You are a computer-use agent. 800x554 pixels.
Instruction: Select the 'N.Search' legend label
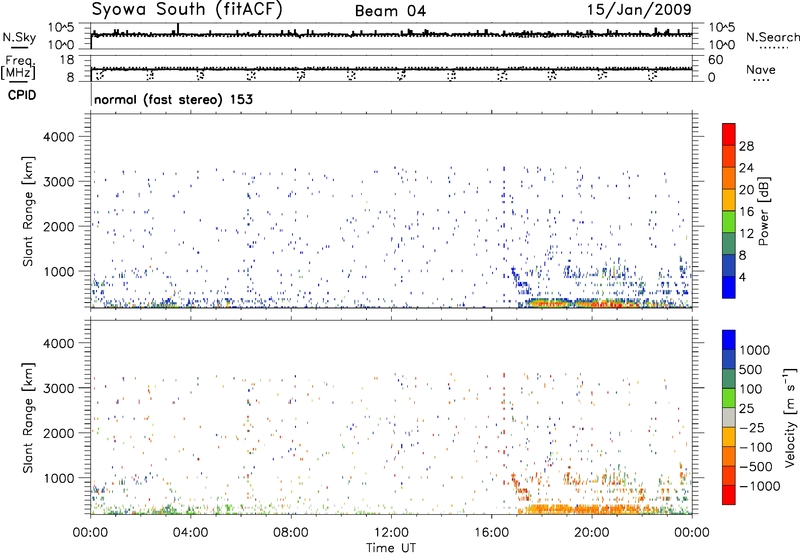click(x=772, y=37)
